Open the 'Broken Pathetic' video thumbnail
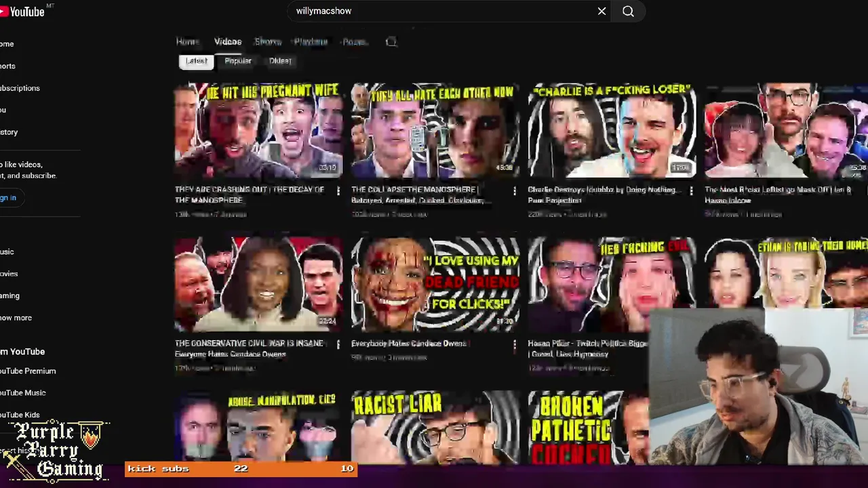868x488 pixels. coord(588,427)
